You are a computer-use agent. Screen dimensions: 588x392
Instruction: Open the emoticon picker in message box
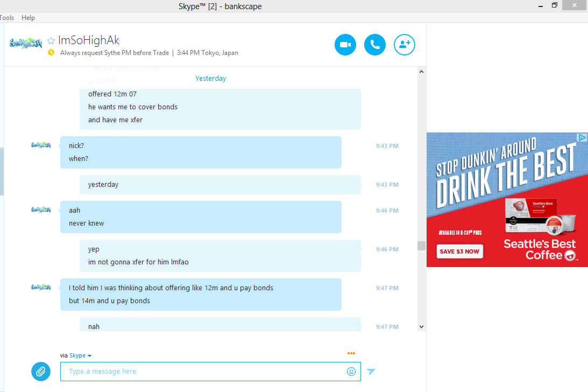[x=351, y=372]
